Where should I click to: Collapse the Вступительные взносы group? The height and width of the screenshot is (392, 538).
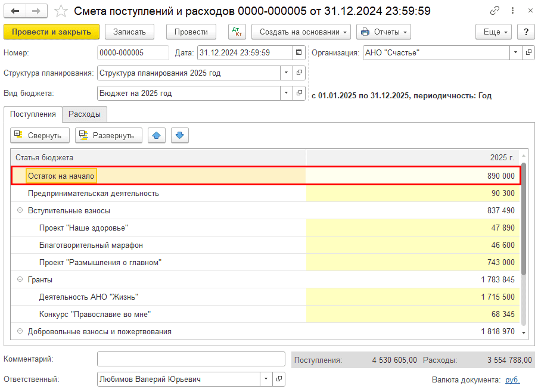(x=20, y=210)
